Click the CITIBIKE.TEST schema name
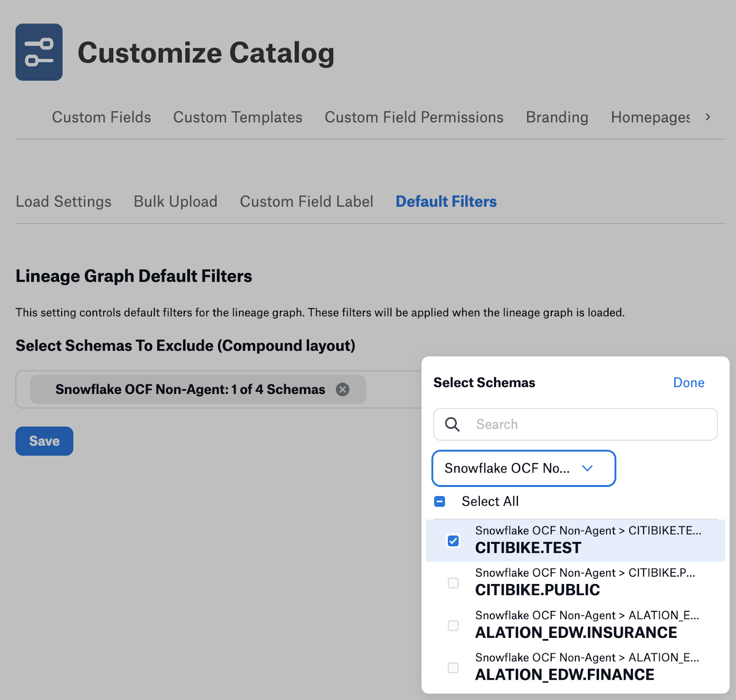The height and width of the screenshot is (700, 736). tap(528, 548)
